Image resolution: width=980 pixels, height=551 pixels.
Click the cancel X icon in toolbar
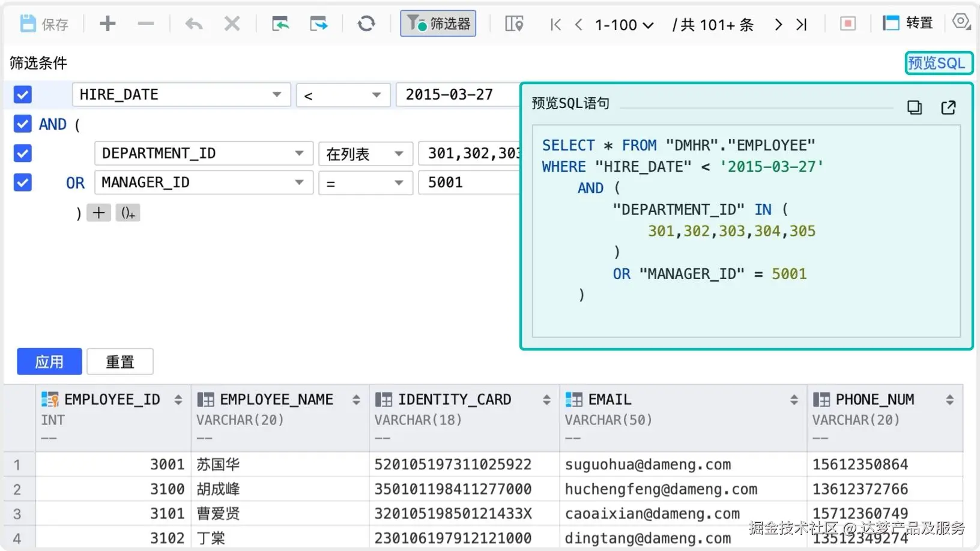click(232, 24)
